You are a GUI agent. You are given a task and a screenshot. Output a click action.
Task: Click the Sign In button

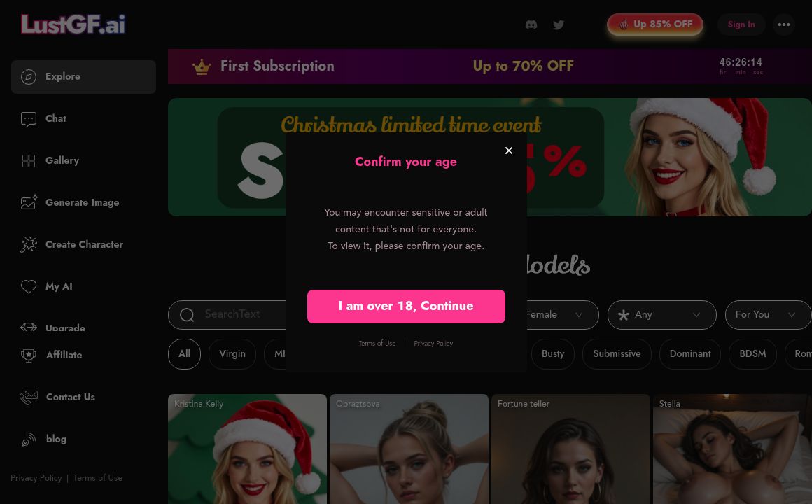tap(741, 24)
